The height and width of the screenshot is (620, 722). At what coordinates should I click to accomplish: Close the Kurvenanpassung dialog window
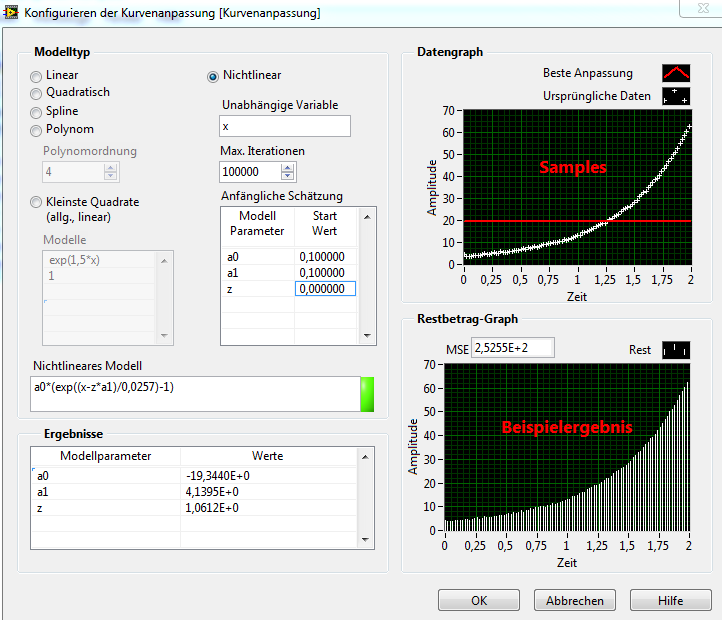(703, 8)
